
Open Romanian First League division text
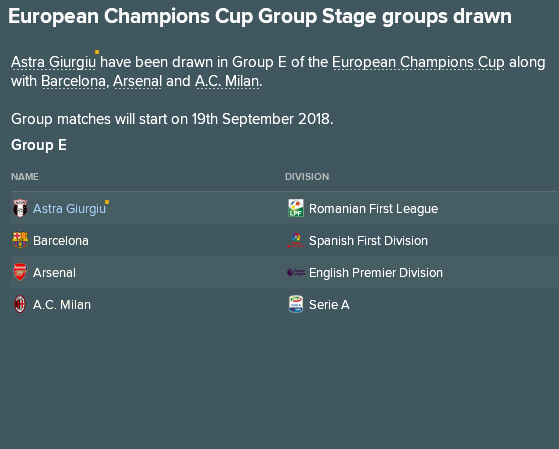pyautogui.click(x=373, y=209)
